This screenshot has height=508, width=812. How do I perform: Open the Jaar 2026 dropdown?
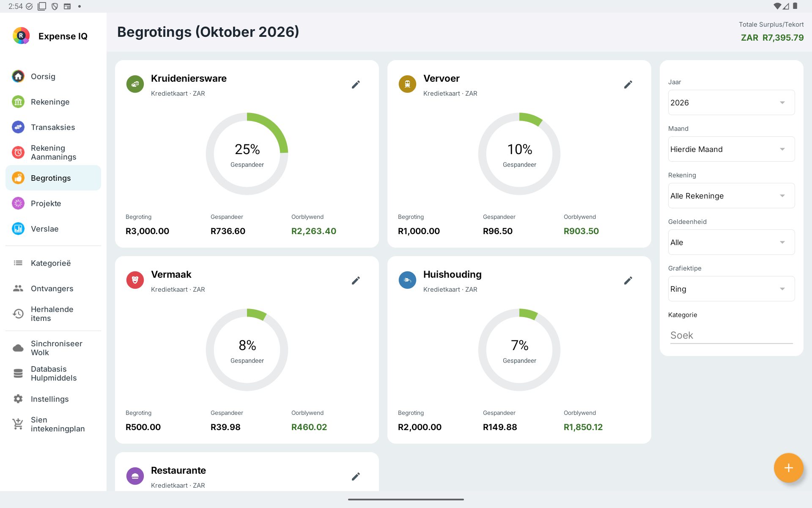pyautogui.click(x=731, y=102)
